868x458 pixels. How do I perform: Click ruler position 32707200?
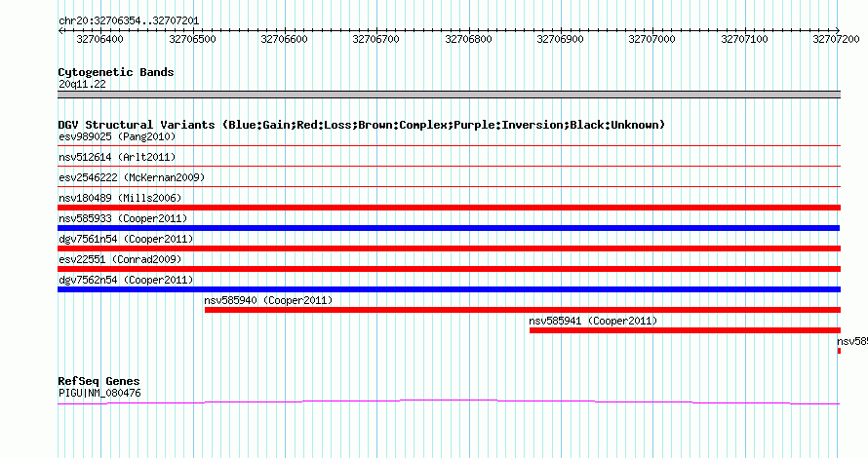pyautogui.click(x=837, y=39)
